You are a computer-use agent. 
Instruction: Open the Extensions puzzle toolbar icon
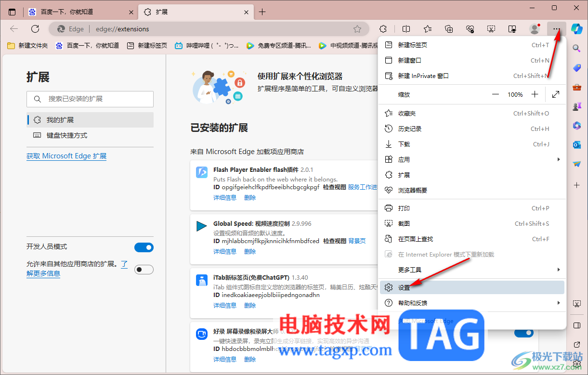[383, 29]
